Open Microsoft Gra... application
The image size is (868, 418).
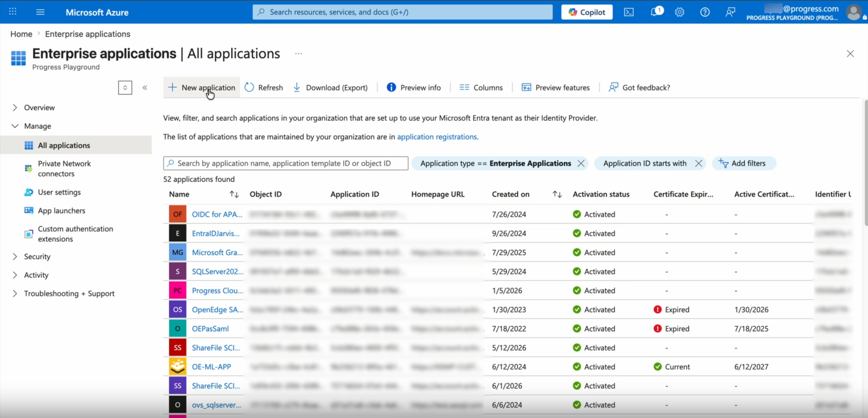click(217, 252)
